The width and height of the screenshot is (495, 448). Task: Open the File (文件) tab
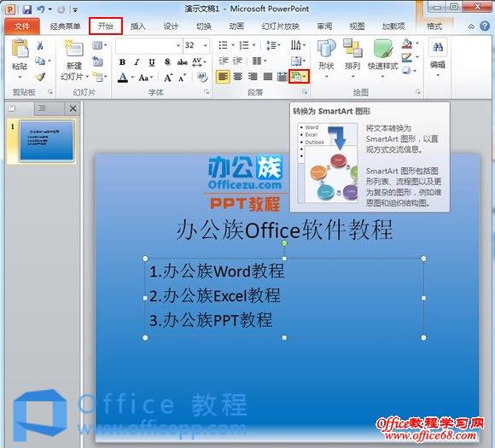pos(22,26)
